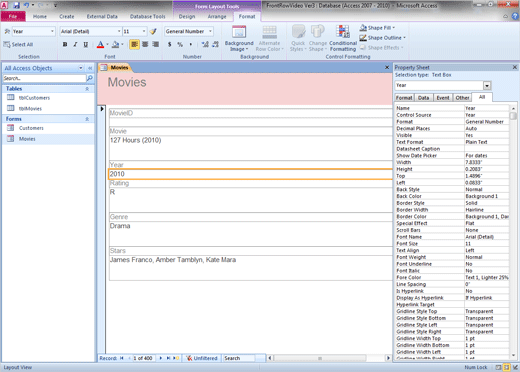Open tblCustomers table
Image resolution: width=520 pixels, height=372 pixels.
point(34,98)
